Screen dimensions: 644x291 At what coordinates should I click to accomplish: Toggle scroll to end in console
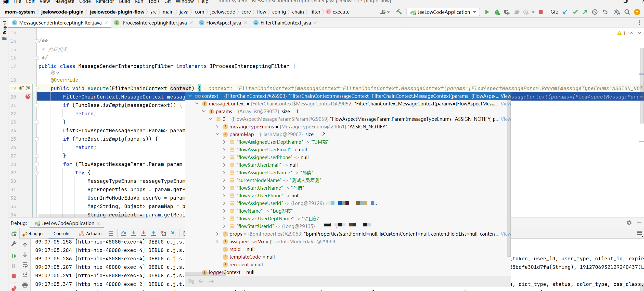[x=25, y=275]
